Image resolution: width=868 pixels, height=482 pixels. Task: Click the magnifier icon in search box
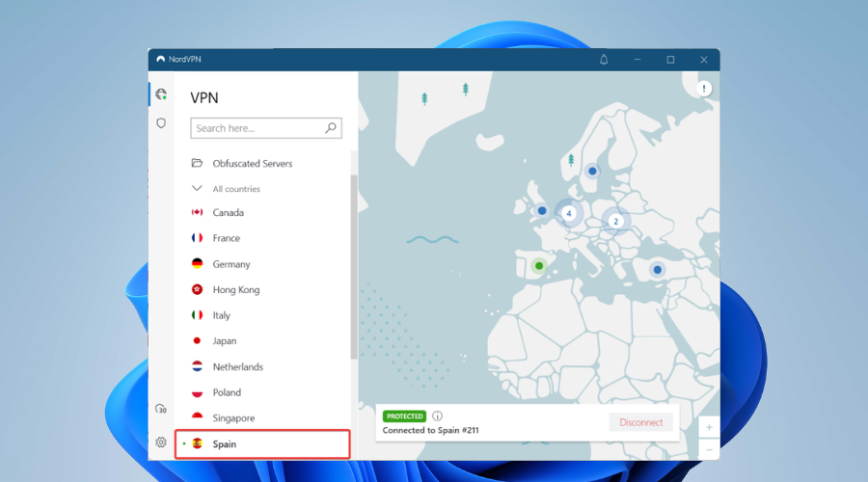(331, 127)
